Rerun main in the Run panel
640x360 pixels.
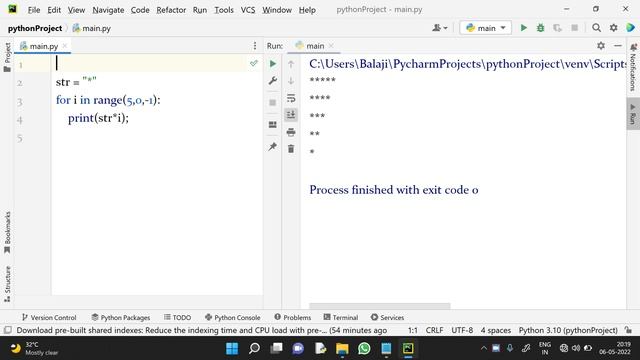pos(273,64)
